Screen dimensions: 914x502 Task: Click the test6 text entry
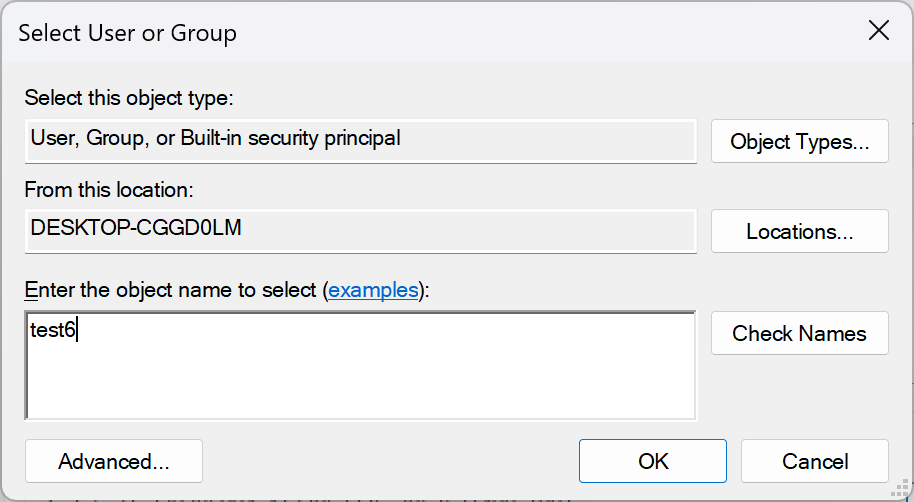coord(52,331)
